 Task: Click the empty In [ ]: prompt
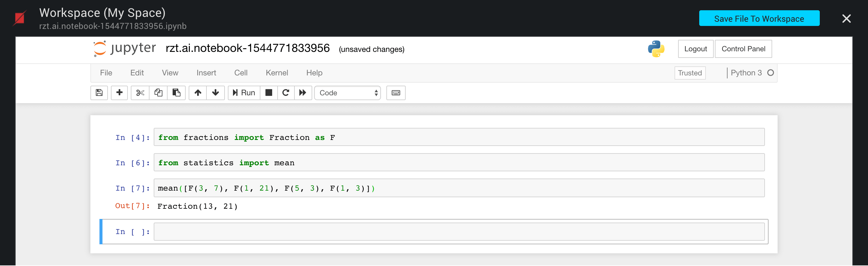[132, 232]
